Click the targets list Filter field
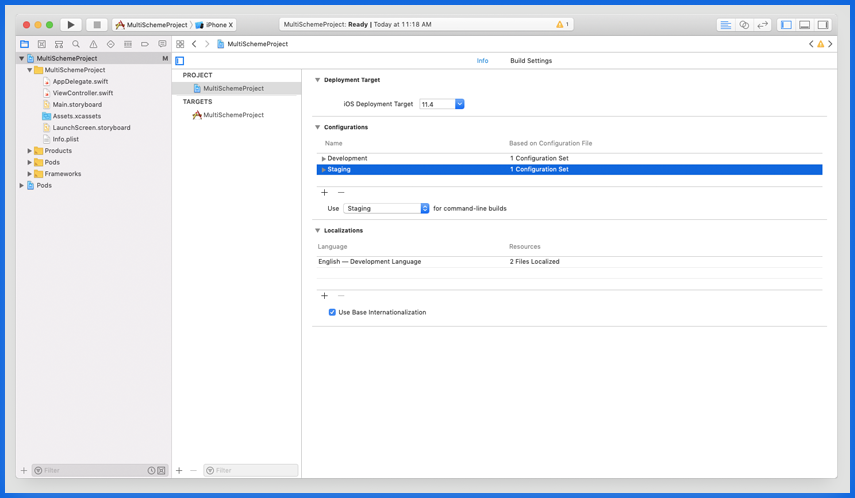This screenshot has width=855, height=498. 251,471
